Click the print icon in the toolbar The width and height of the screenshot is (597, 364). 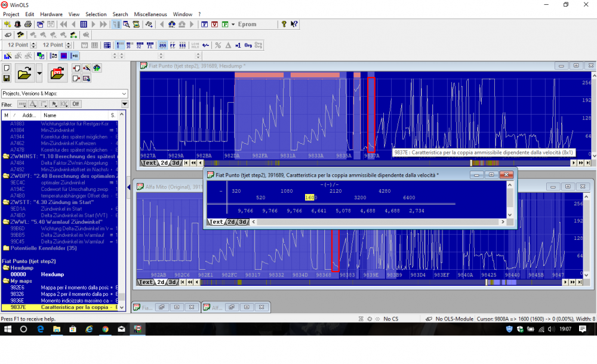tap(28, 24)
